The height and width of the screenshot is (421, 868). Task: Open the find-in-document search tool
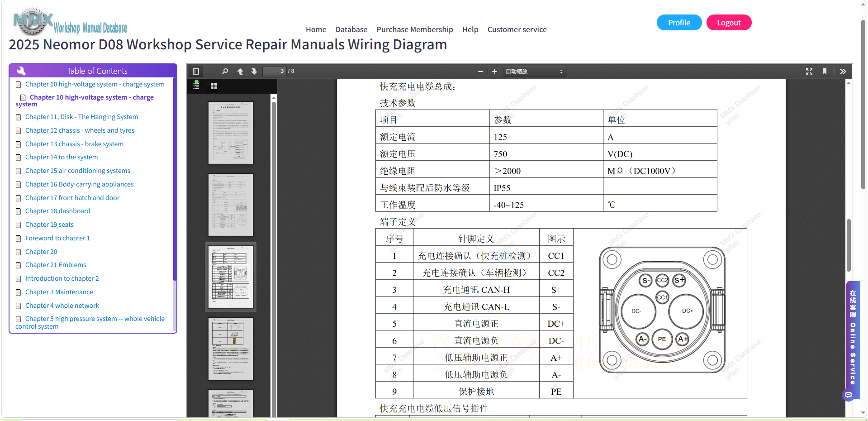225,72
